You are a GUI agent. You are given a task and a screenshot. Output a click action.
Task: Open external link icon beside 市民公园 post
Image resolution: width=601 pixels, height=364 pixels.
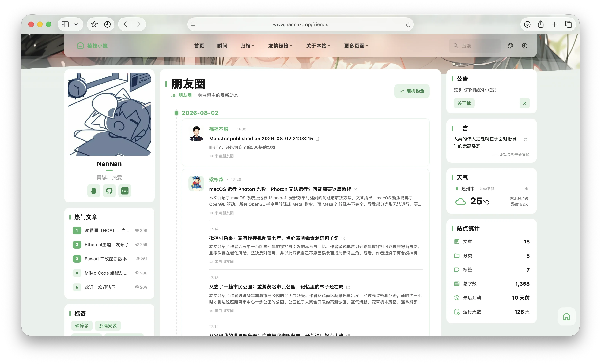[x=348, y=287]
